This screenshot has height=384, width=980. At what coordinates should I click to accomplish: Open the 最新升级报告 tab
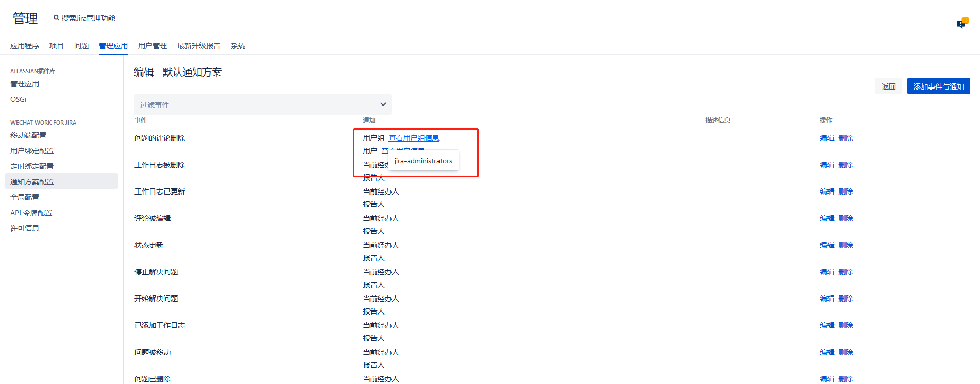(x=198, y=46)
